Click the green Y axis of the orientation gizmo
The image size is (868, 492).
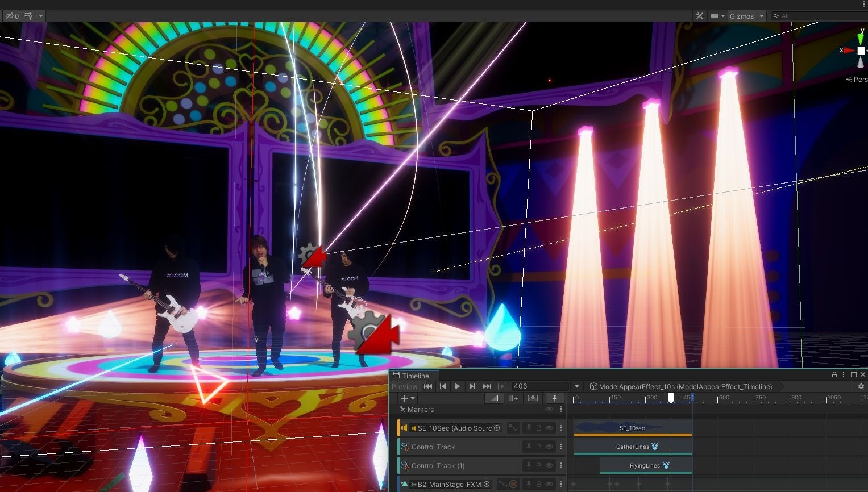point(861,38)
